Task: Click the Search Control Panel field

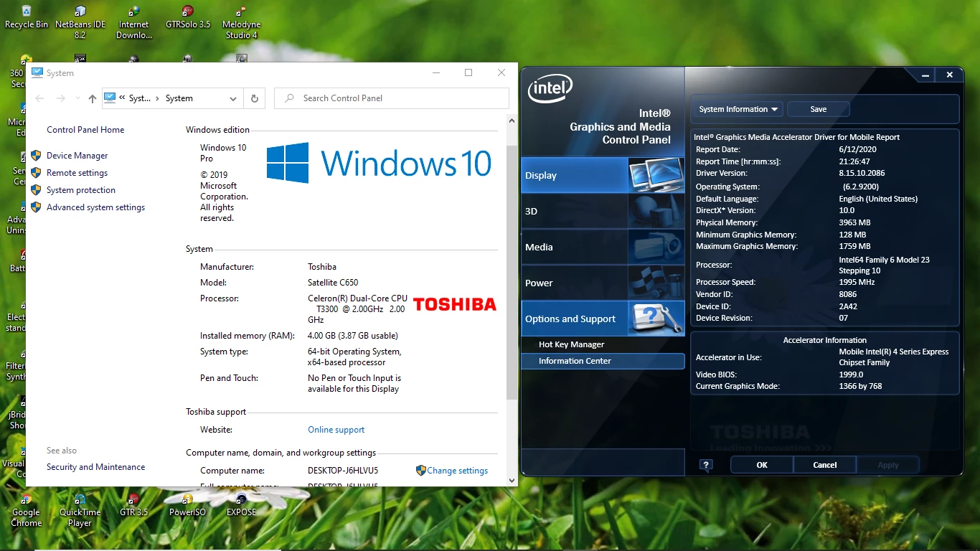Action: point(392,98)
